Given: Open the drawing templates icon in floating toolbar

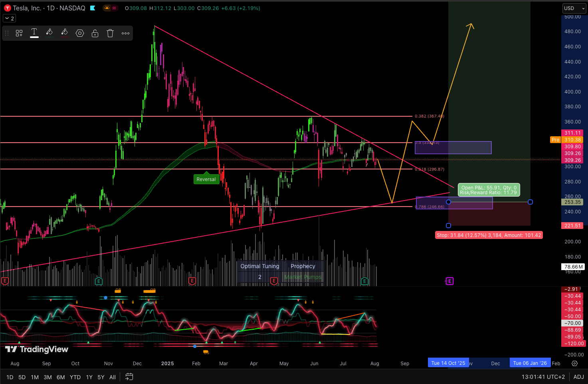Looking at the screenshot, I should click(x=19, y=34).
